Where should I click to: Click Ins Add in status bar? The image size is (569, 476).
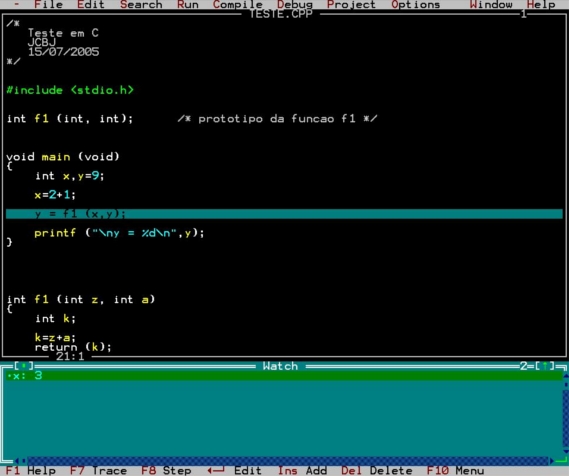pyautogui.click(x=302, y=471)
